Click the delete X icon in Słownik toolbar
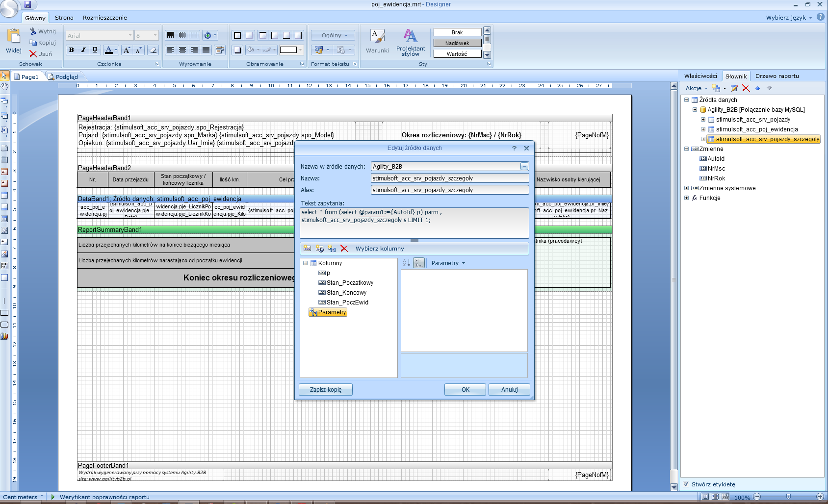This screenshot has height=504, width=828. pos(746,88)
